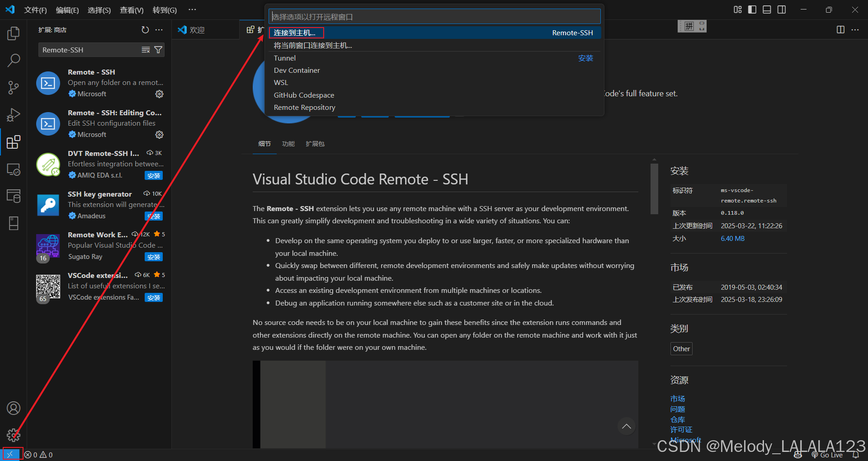Toggle primary side bar visibility
868x461 pixels.
pos(752,9)
